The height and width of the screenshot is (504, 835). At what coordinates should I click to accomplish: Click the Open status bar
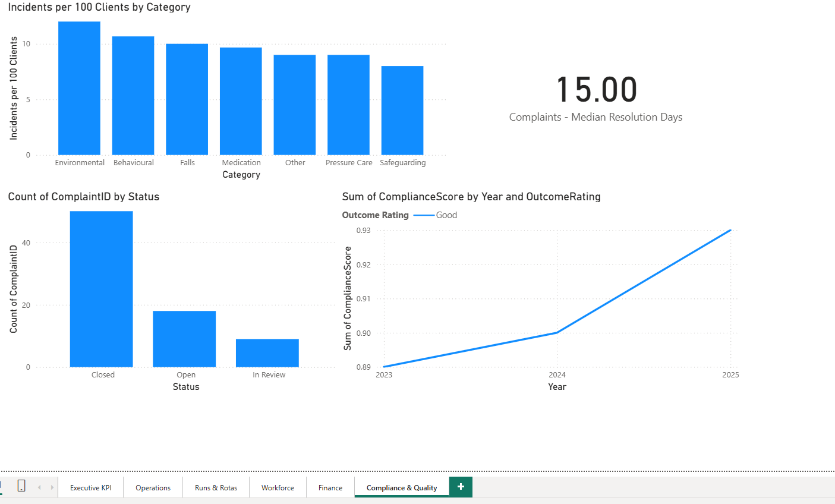(x=185, y=338)
